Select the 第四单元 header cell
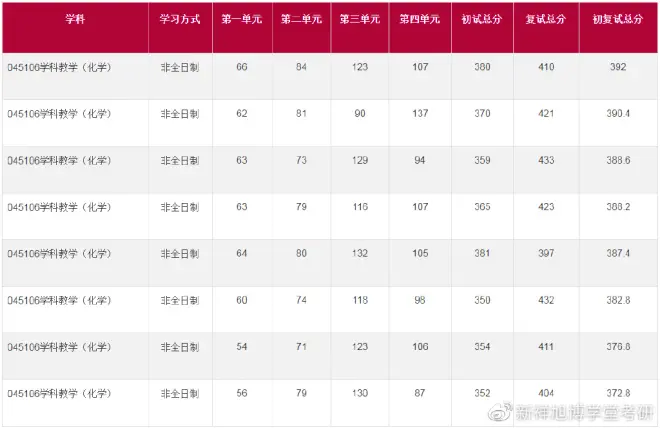660x428 pixels. (x=419, y=20)
